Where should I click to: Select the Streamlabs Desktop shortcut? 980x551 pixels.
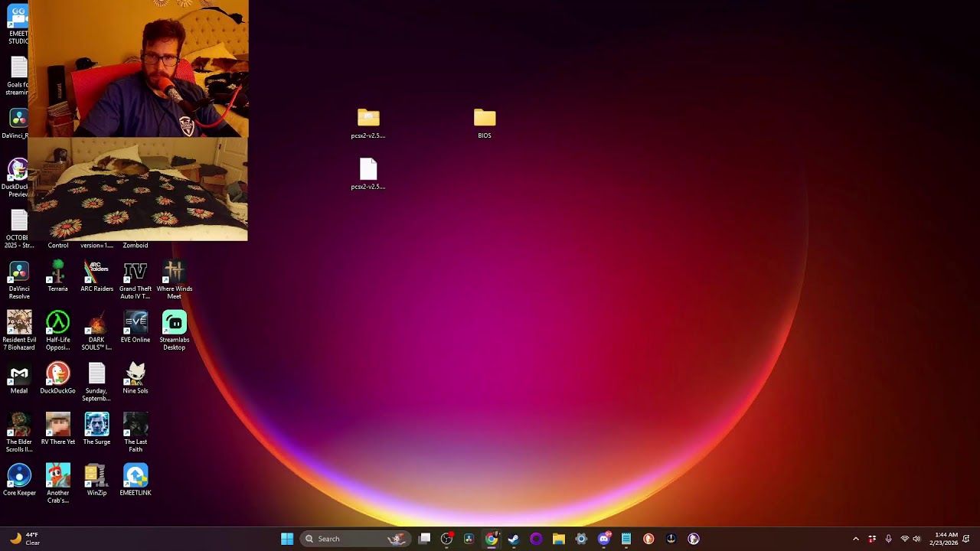(x=175, y=331)
